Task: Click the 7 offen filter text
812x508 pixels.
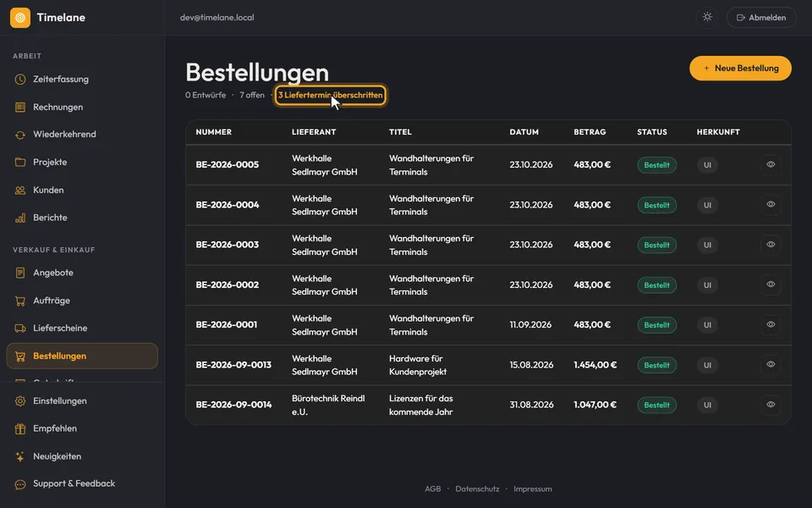Action: (252, 96)
